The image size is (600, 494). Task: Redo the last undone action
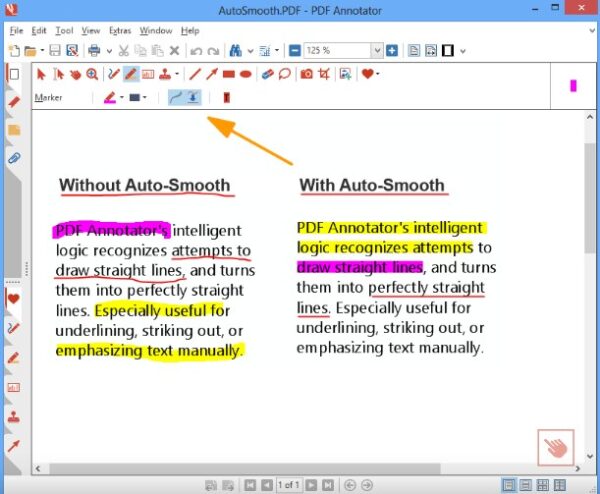(213, 51)
